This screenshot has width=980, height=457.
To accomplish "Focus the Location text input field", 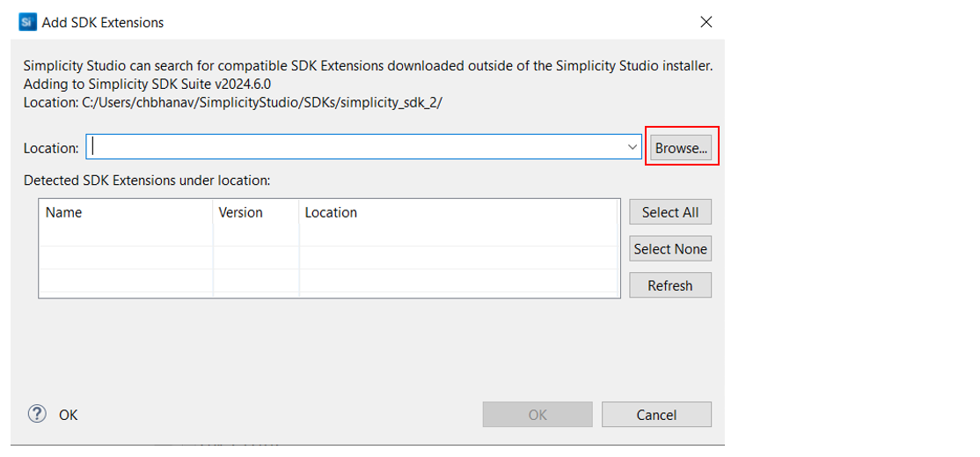I will (x=352, y=148).
